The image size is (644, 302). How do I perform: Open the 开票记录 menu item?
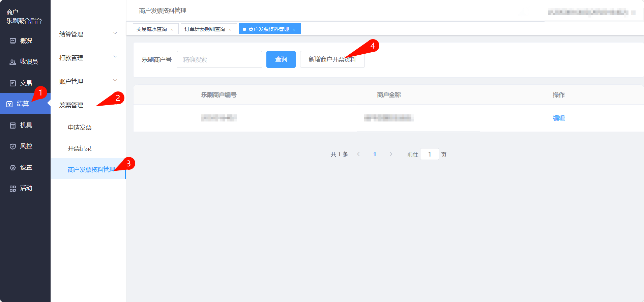click(x=80, y=148)
